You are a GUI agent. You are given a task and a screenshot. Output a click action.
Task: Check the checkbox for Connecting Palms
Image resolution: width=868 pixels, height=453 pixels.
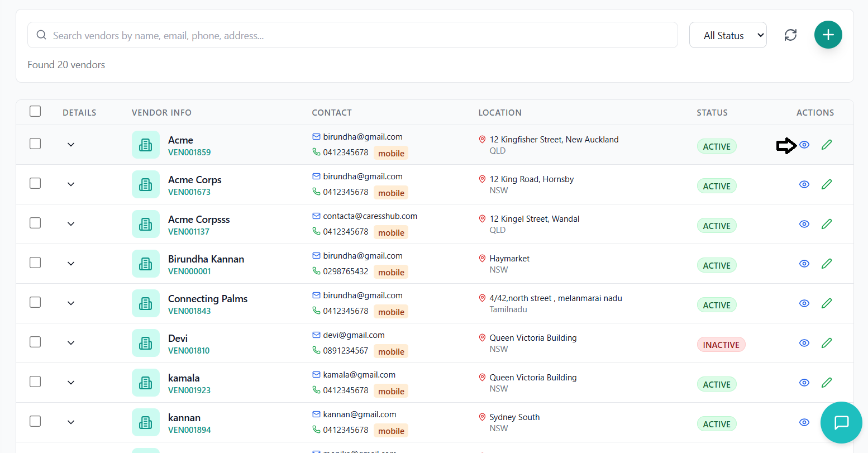pos(35,302)
